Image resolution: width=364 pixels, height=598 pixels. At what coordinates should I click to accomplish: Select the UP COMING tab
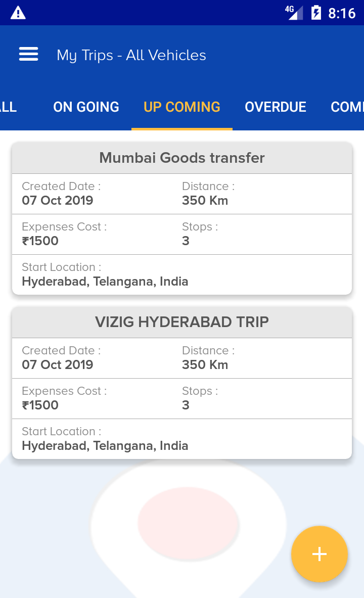182,107
